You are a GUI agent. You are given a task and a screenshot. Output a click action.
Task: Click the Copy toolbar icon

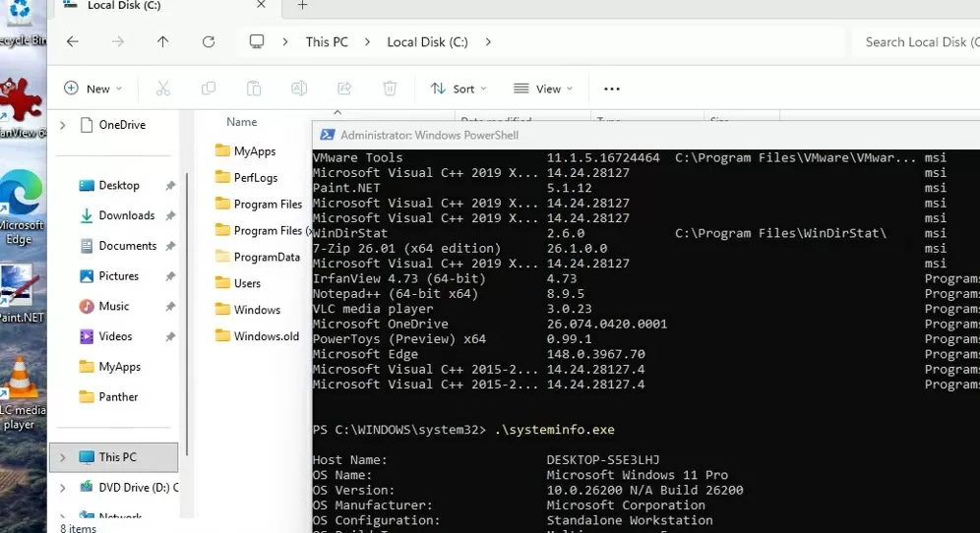tap(209, 89)
